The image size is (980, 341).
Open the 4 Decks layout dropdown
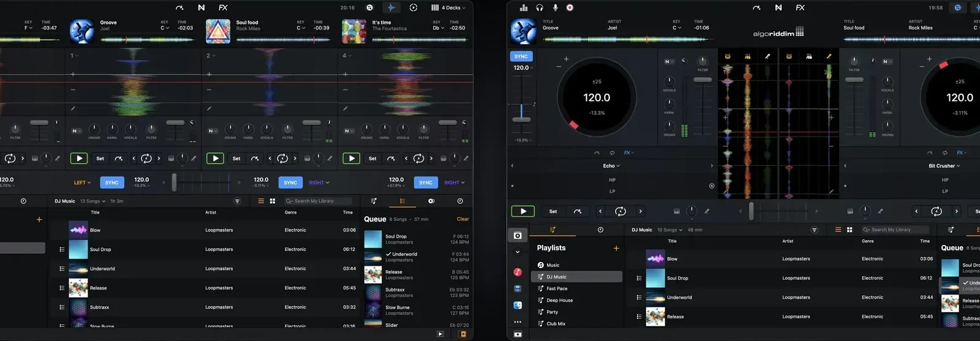(x=448, y=7)
